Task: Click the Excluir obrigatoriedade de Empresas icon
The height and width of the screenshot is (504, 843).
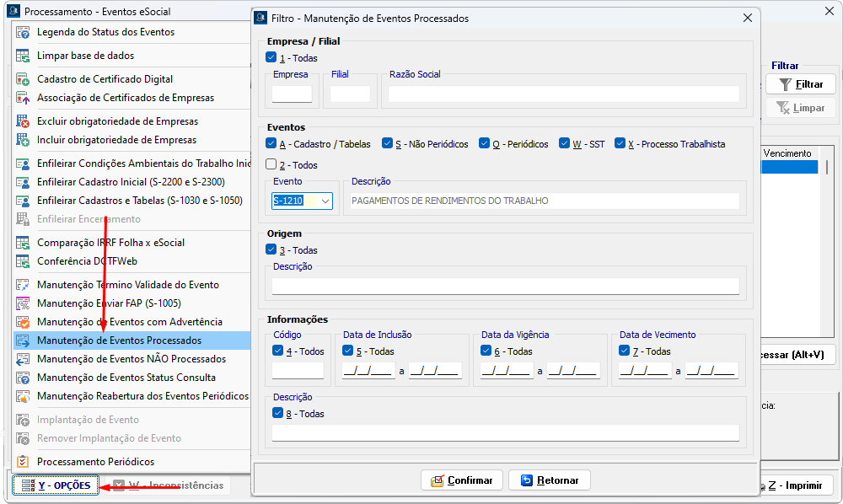Action: 23,121
